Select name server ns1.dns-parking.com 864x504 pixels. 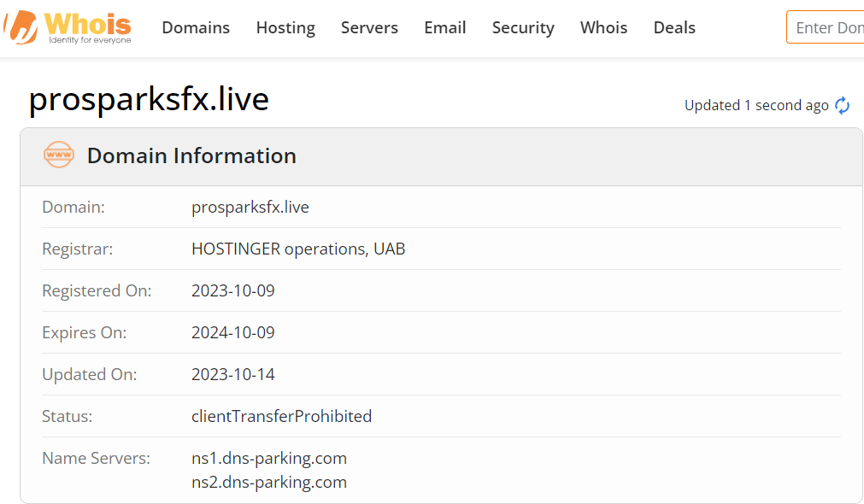pyautogui.click(x=269, y=458)
